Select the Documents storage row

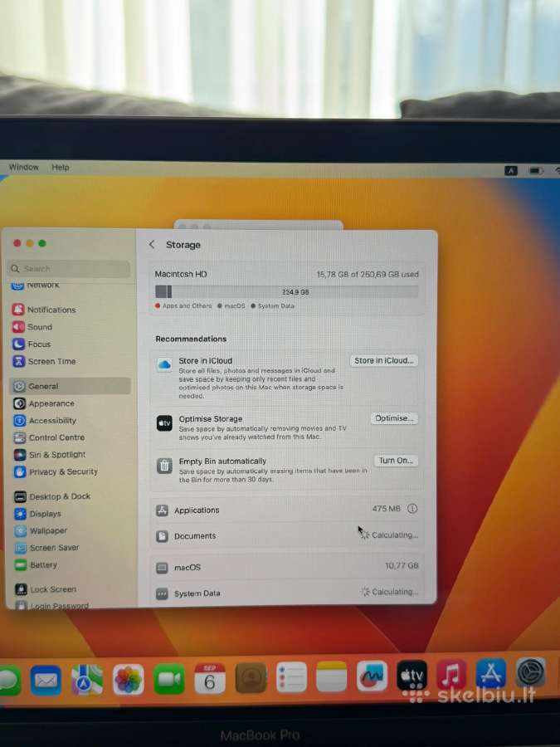pos(287,536)
